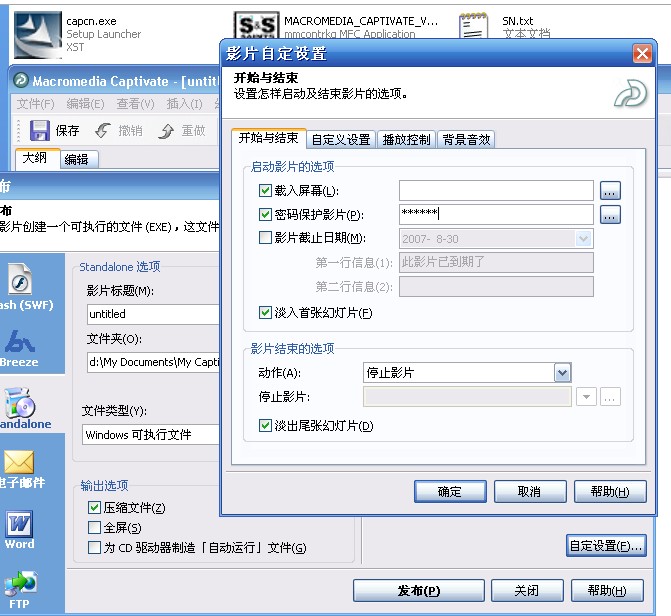The height and width of the screenshot is (616, 671).
Task: Click 关闭 button in publish dialog
Action: pos(527,591)
